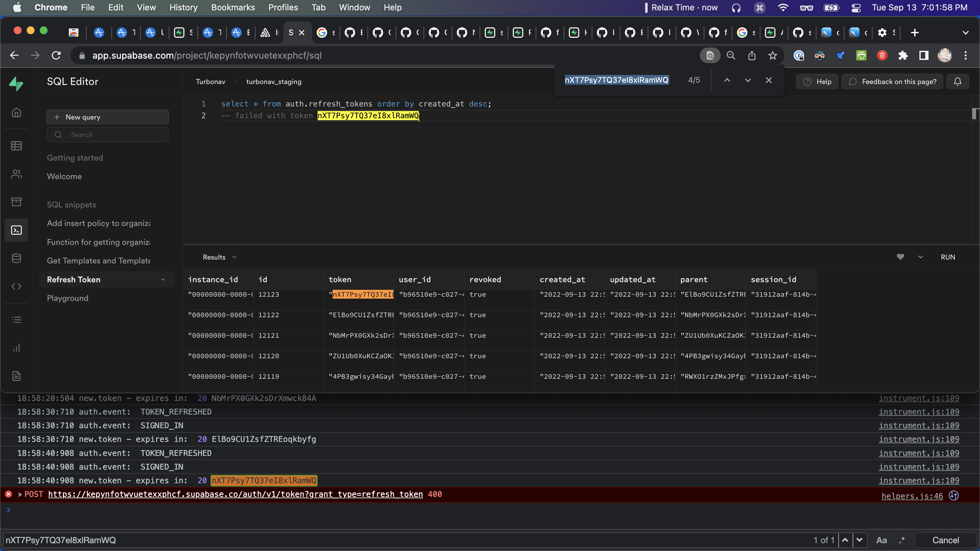The image size is (980, 551).
Task: Go to Supabase home icon
Action: tap(16, 113)
